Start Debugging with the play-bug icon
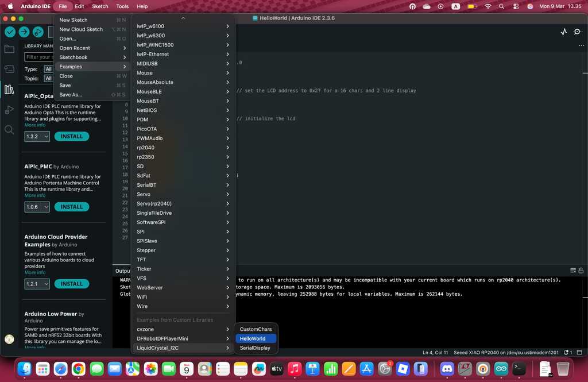This screenshot has width=588, height=382. click(x=38, y=32)
